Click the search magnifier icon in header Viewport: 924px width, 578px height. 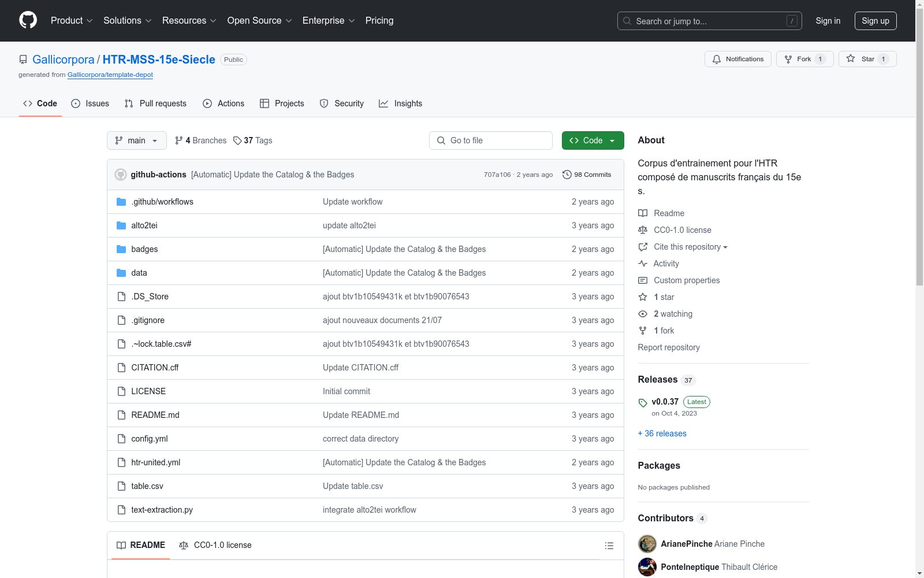pyautogui.click(x=627, y=21)
